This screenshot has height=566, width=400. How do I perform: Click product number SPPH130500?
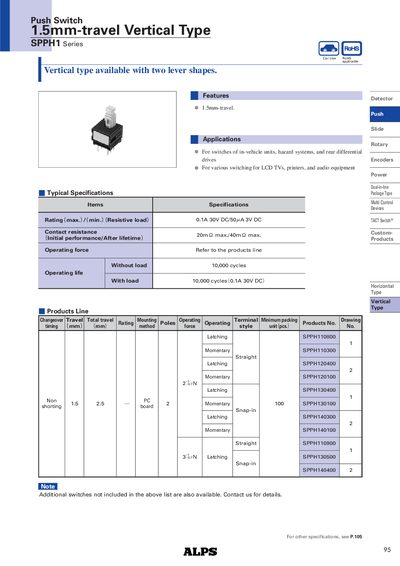click(x=319, y=457)
